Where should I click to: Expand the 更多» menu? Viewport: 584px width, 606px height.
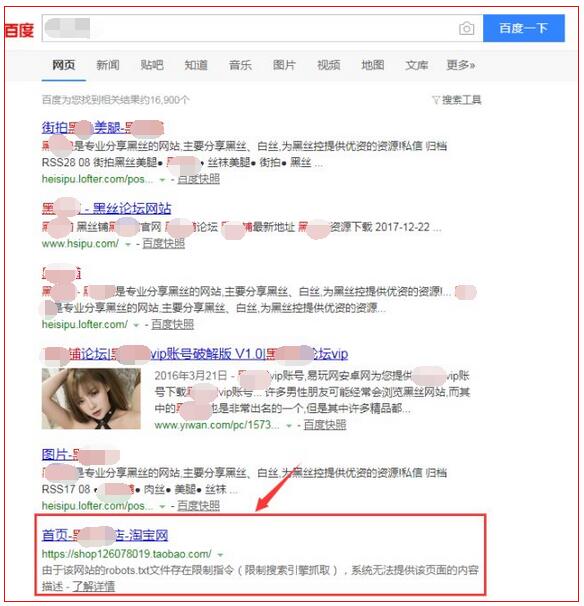461,65
